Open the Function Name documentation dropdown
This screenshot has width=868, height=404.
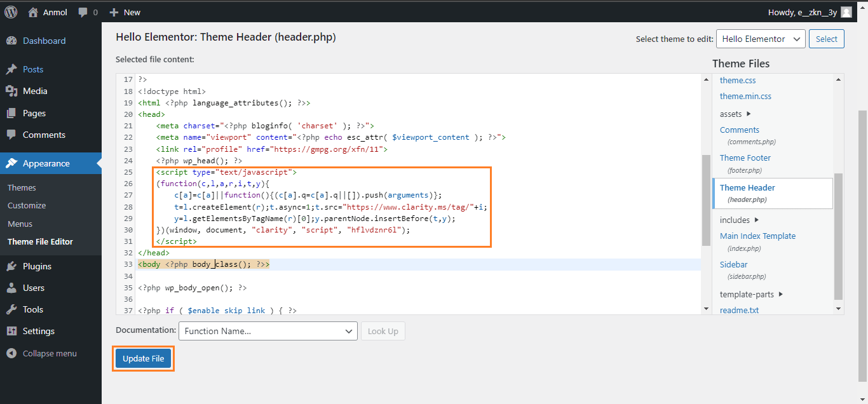[267, 331]
